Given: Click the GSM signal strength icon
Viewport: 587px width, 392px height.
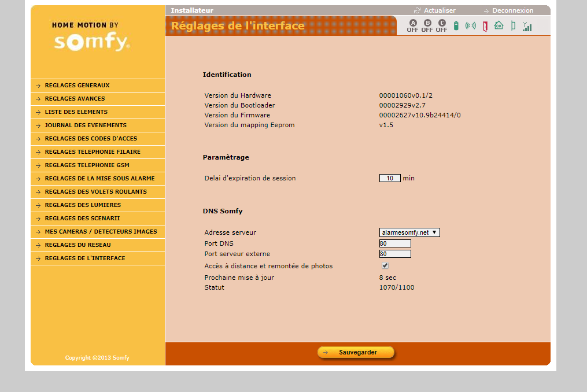Looking at the screenshot, I should click(527, 26).
